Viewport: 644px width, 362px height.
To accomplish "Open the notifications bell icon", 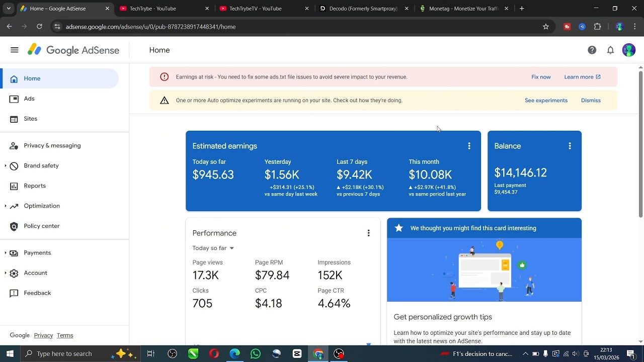I will point(610,50).
